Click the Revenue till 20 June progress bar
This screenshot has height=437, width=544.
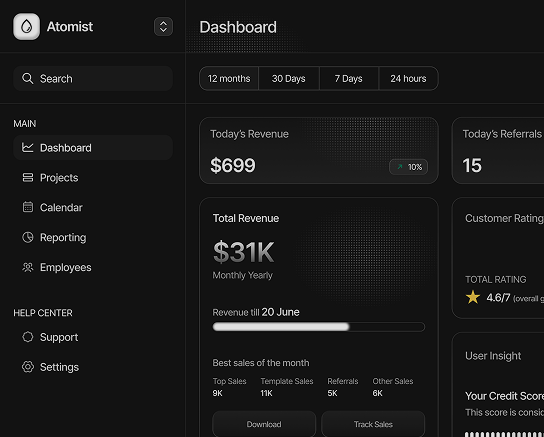[x=318, y=327]
